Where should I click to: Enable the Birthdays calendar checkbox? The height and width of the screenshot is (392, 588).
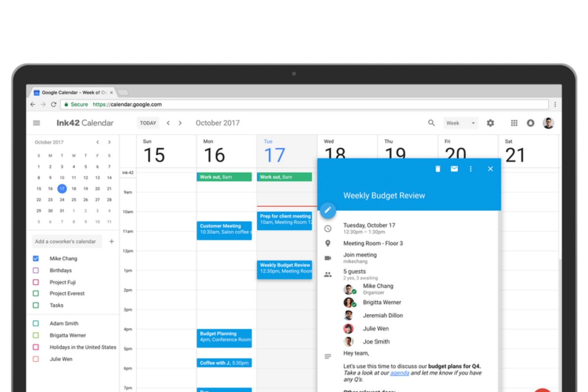(x=36, y=270)
